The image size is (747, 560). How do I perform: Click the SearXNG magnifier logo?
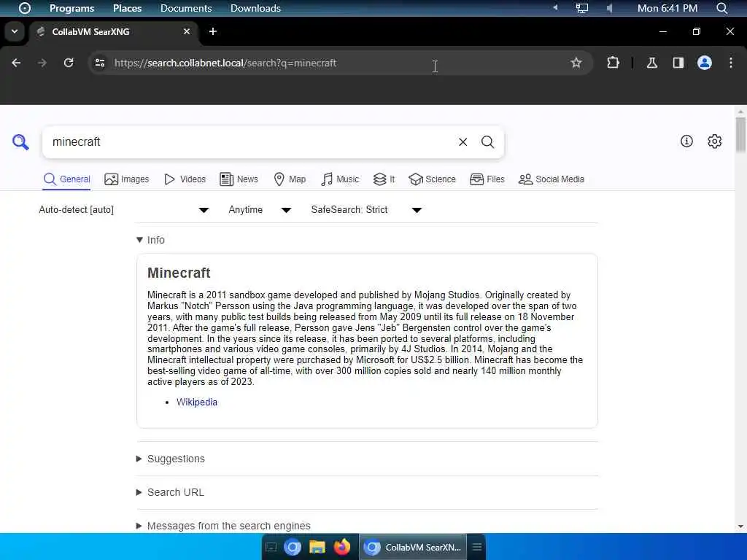(20, 142)
